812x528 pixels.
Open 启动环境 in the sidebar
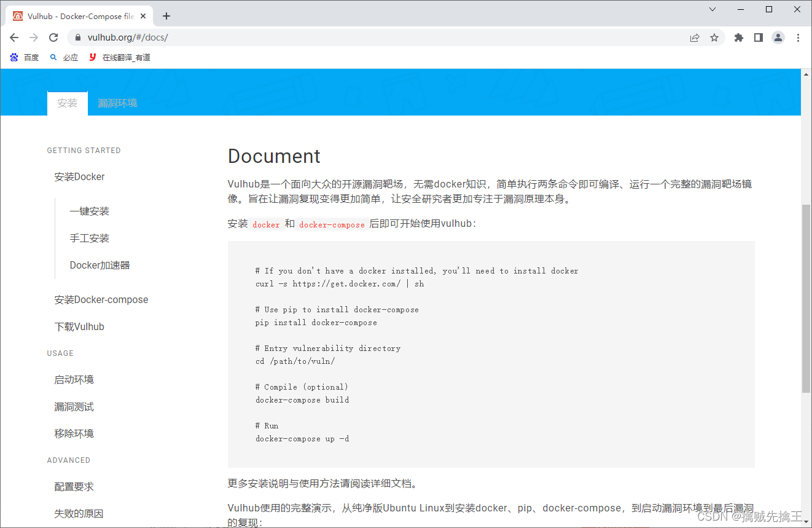(x=74, y=380)
